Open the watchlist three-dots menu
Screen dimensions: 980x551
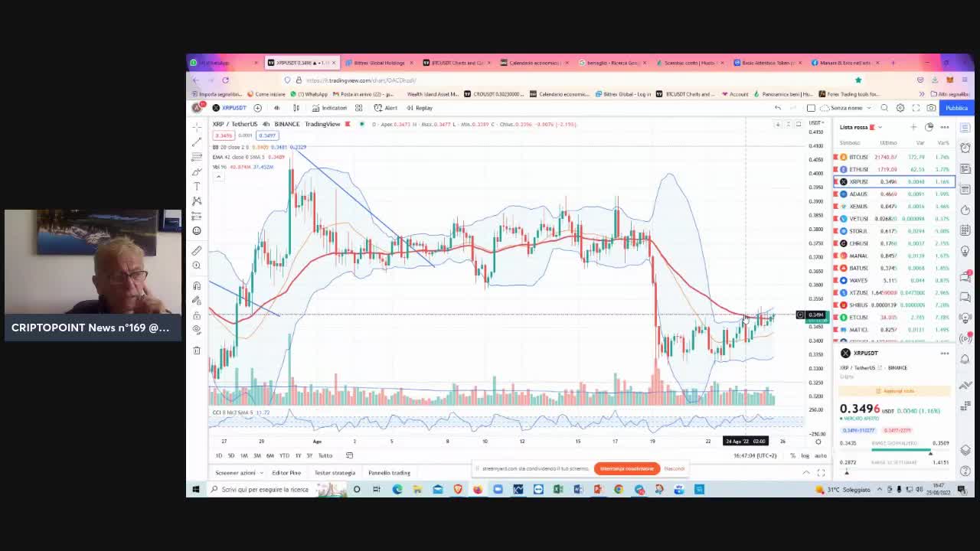(945, 127)
